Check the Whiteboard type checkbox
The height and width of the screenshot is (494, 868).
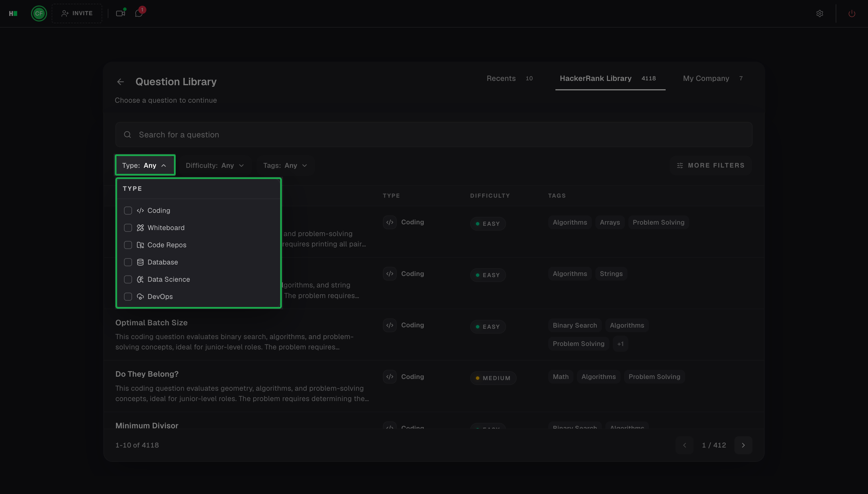point(128,228)
